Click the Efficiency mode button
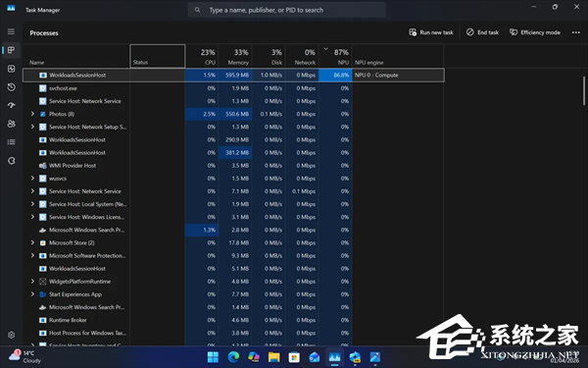 [x=535, y=32]
